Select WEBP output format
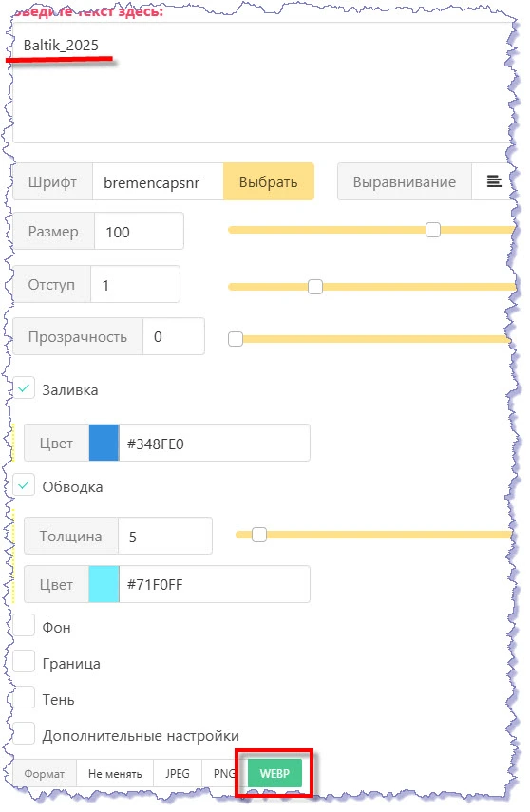Viewport: 530px width, 812px height. click(x=274, y=774)
